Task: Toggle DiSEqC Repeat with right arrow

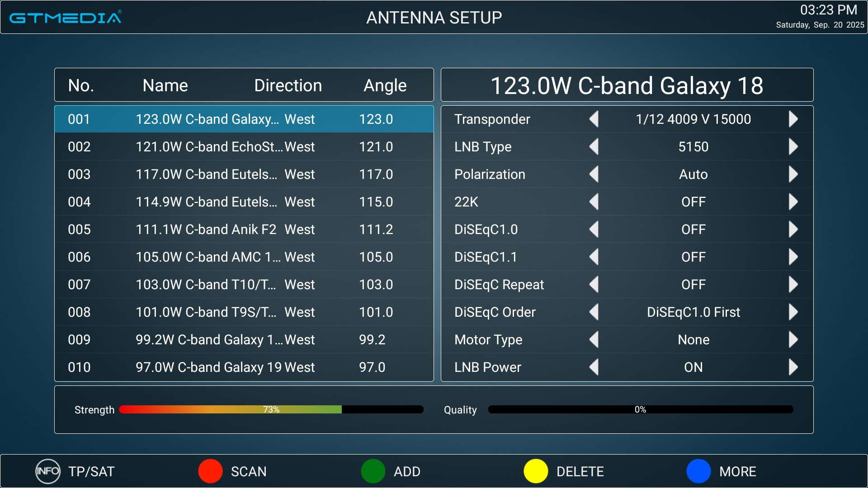Action: tap(793, 285)
